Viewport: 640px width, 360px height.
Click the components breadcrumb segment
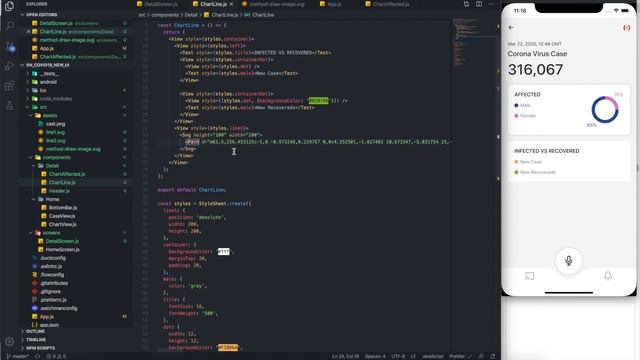click(165, 15)
